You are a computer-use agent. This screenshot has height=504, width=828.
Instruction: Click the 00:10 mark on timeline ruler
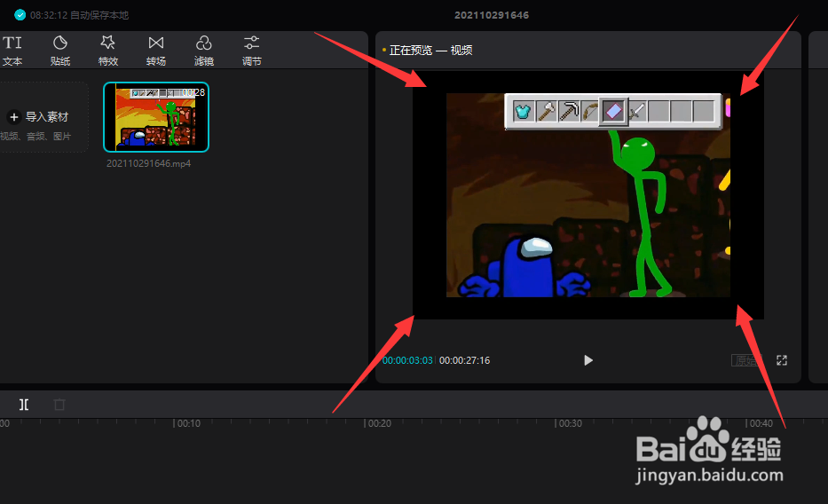188,423
